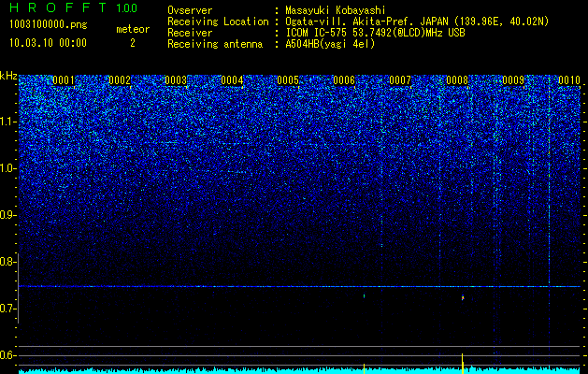588x374 pixels.
Task: Click the 0001 minute marker
Action: [64, 80]
